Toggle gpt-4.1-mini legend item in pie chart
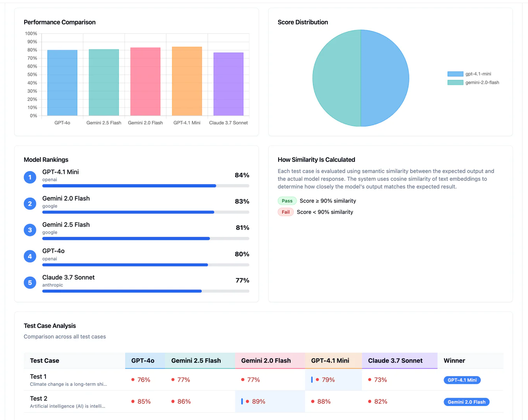 (469, 74)
